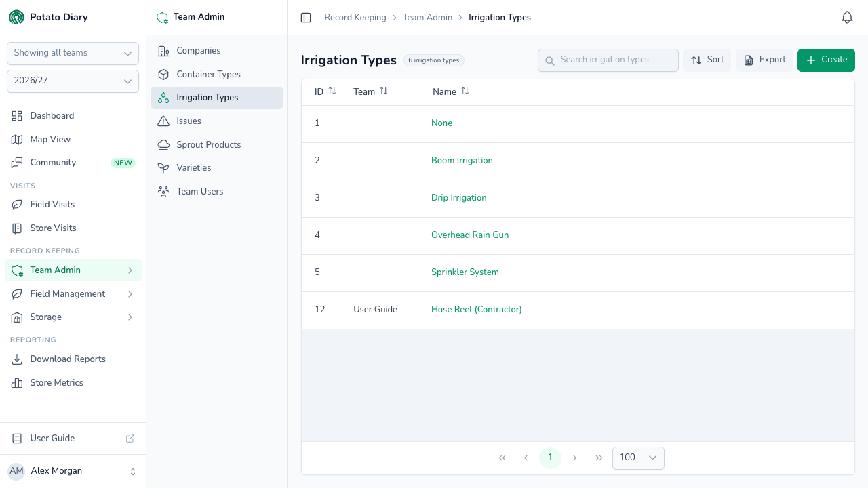The height and width of the screenshot is (488, 868).
Task: Expand the Field Management submenu chevron
Action: click(130, 294)
